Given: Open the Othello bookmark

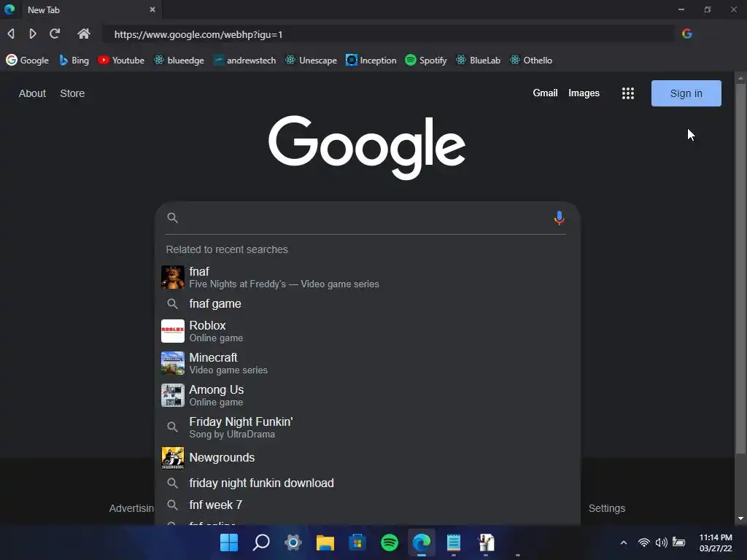Looking at the screenshot, I should [x=531, y=60].
